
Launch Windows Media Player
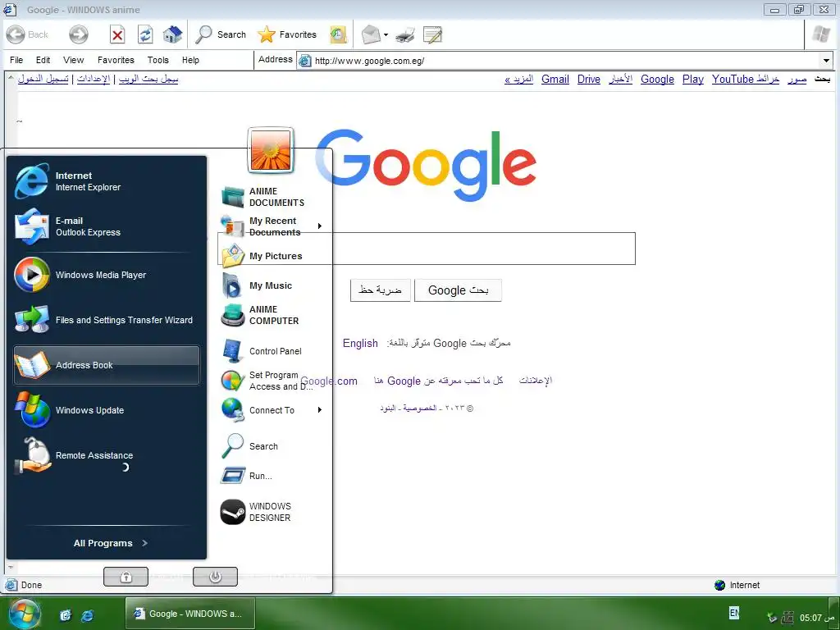[x=107, y=275]
